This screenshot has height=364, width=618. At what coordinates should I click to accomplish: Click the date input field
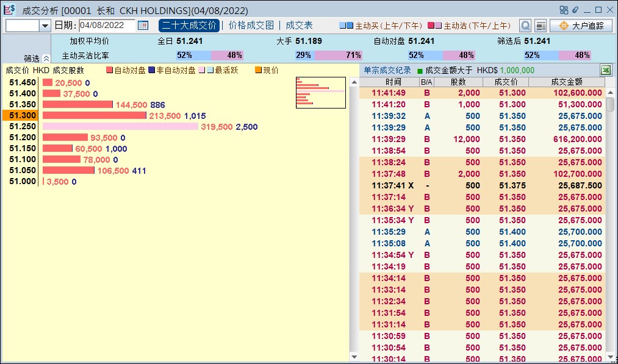click(106, 26)
